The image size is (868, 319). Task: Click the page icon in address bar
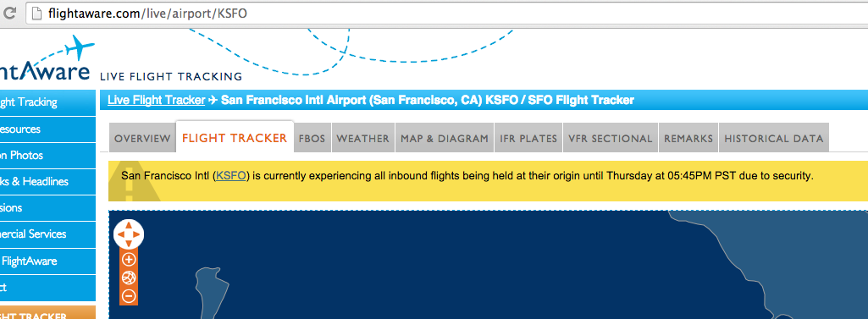tap(37, 14)
